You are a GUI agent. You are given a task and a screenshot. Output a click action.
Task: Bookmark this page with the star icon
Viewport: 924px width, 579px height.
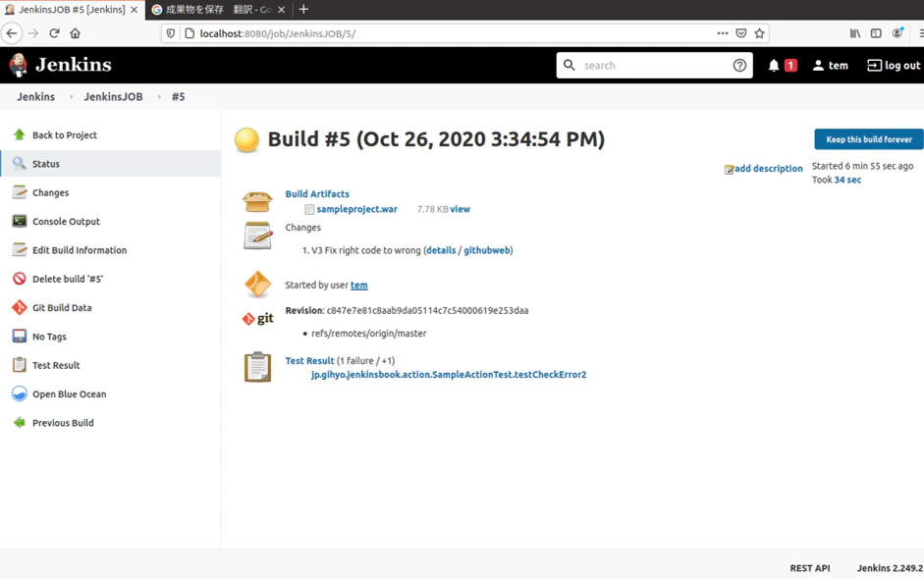tap(760, 33)
